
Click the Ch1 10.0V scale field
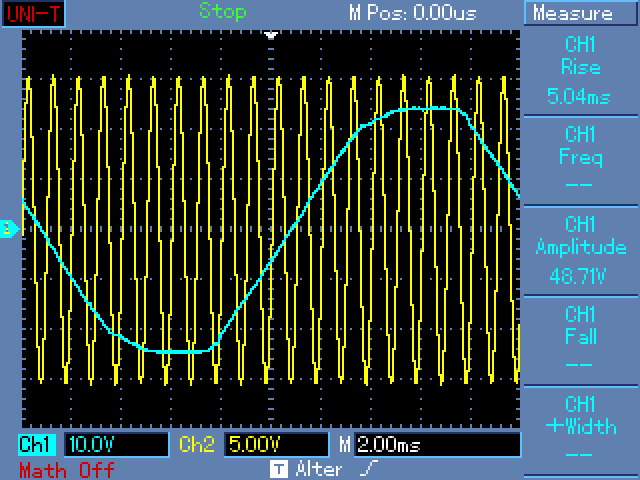click(x=116, y=444)
